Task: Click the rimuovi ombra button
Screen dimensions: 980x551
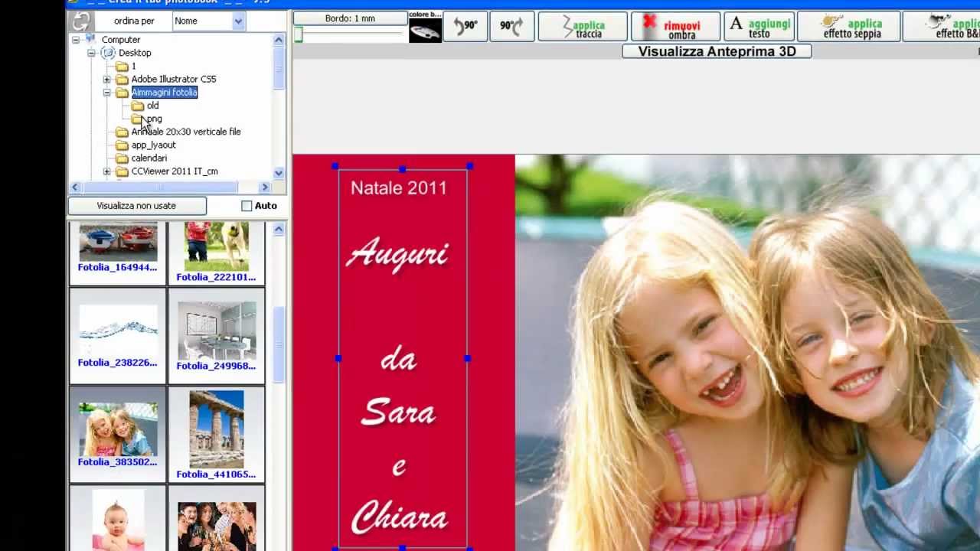Action: tap(676, 27)
